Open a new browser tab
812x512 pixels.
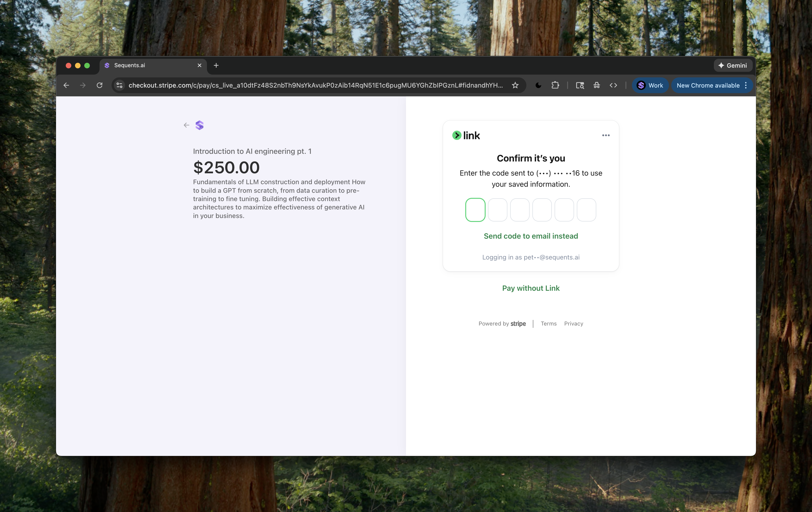pos(216,65)
